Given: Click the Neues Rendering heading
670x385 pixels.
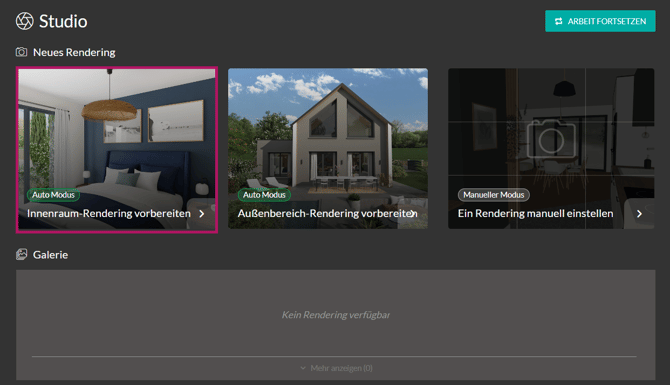Looking at the screenshot, I should (x=74, y=52).
